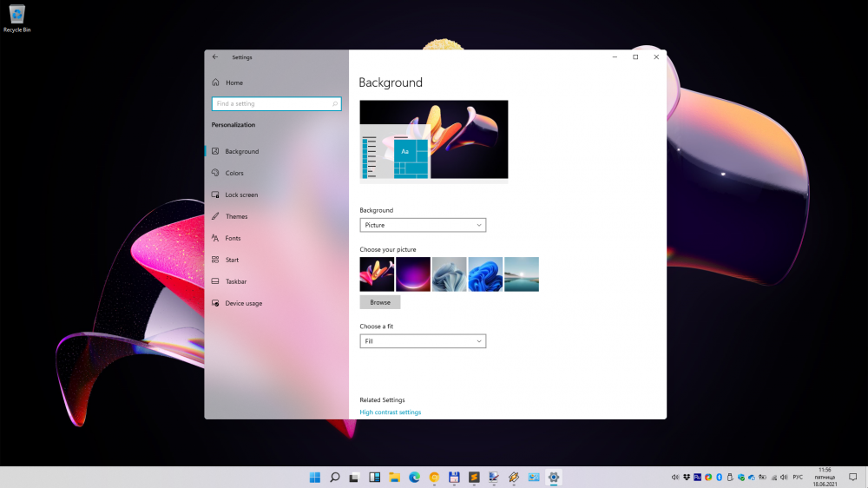Image resolution: width=868 pixels, height=488 pixels.
Task: Select the Start settings sidebar item
Action: click(x=232, y=260)
